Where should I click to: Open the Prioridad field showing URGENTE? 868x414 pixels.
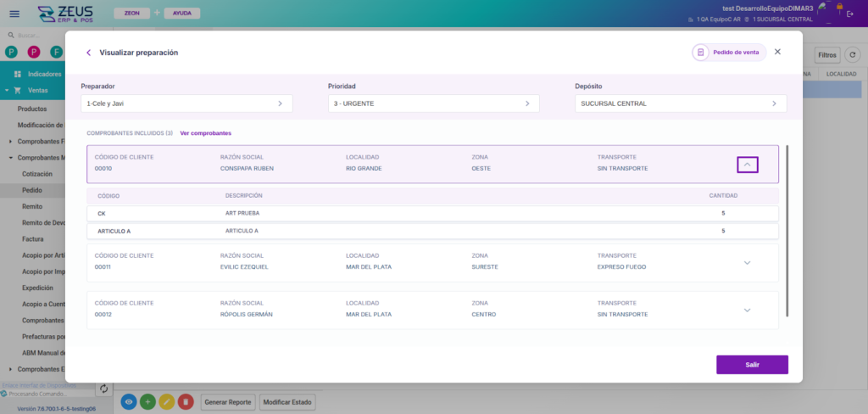click(x=433, y=103)
